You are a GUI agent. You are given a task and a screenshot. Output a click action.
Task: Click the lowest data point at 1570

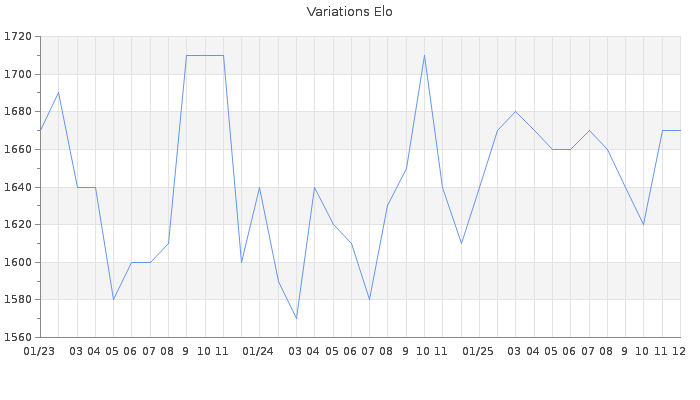(296, 318)
